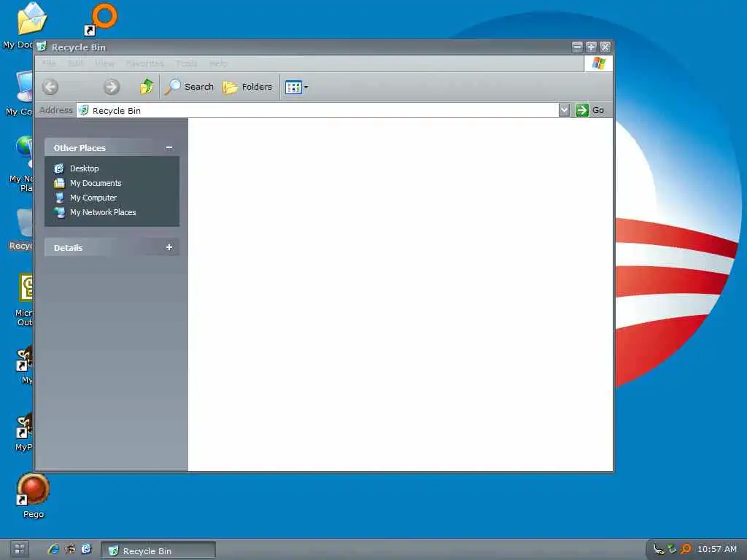Go back with the Back arrow button

tap(50, 87)
